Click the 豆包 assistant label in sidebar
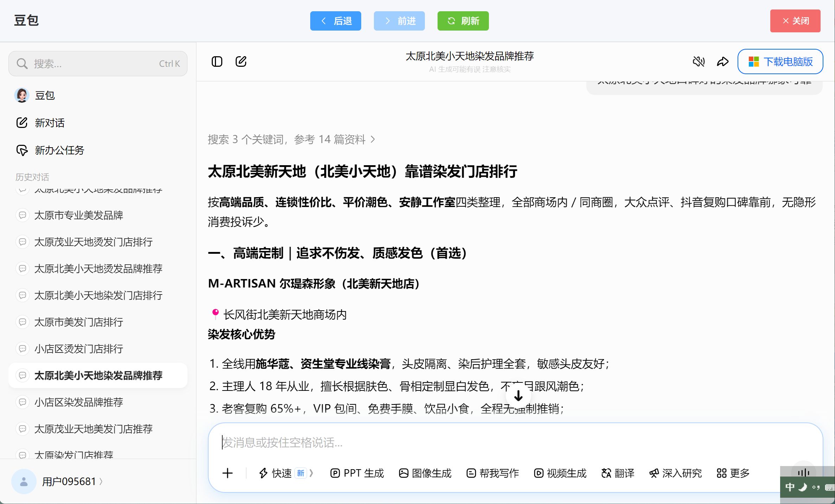835x504 pixels. (45, 95)
